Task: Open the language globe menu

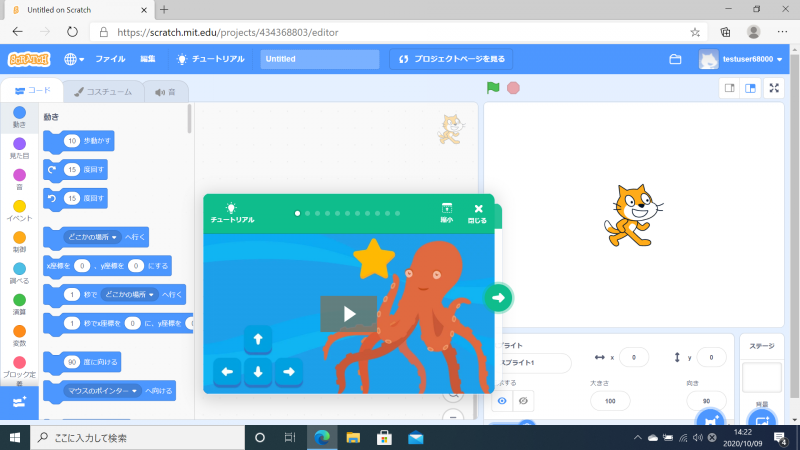Action: pos(74,59)
